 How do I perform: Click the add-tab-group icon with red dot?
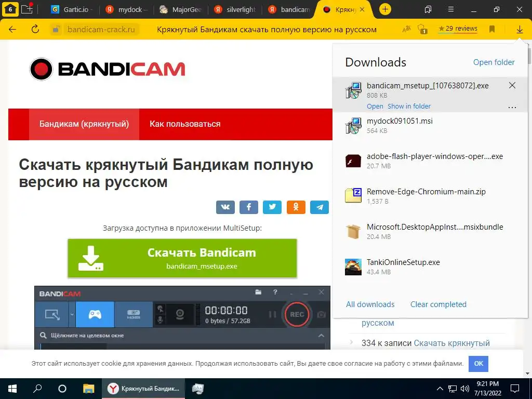click(x=27, y=9)
